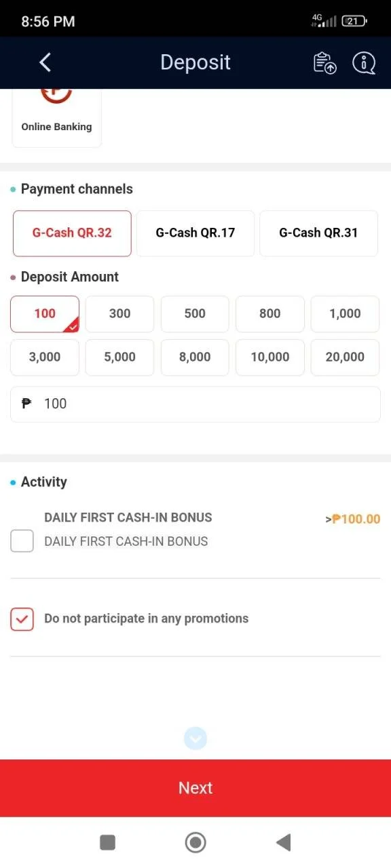
Task: Uncheck Do not participate in any promotions
Action: pyautogui.click(x=22, y=618)
